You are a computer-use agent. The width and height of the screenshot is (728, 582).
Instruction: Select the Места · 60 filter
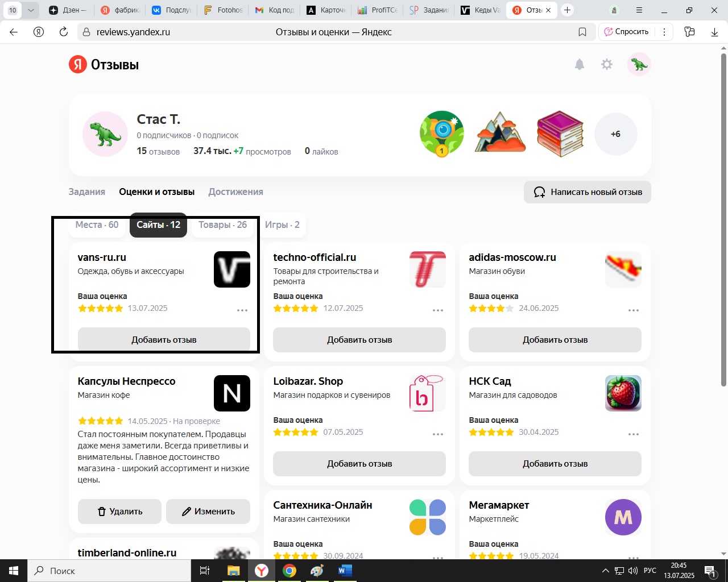(97, 225)
